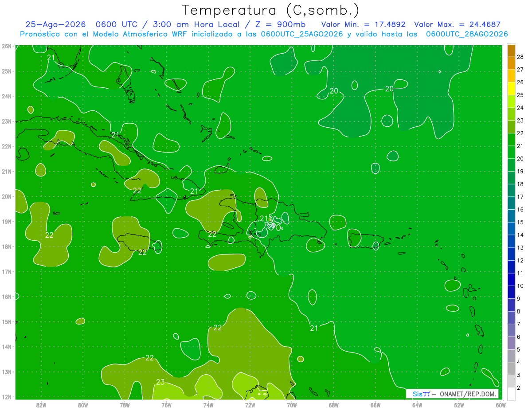Click the "80W" longitude axis label
This screenshot has height=411, width=532.
(83, 405)
